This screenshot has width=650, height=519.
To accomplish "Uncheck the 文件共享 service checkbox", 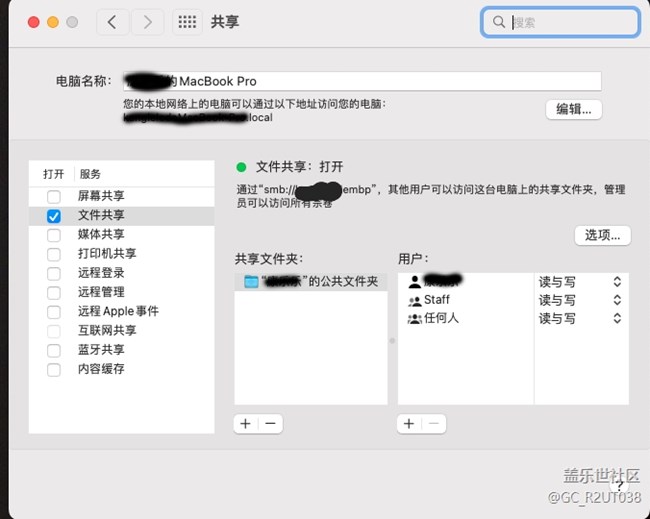I will (x=54, y=216).
